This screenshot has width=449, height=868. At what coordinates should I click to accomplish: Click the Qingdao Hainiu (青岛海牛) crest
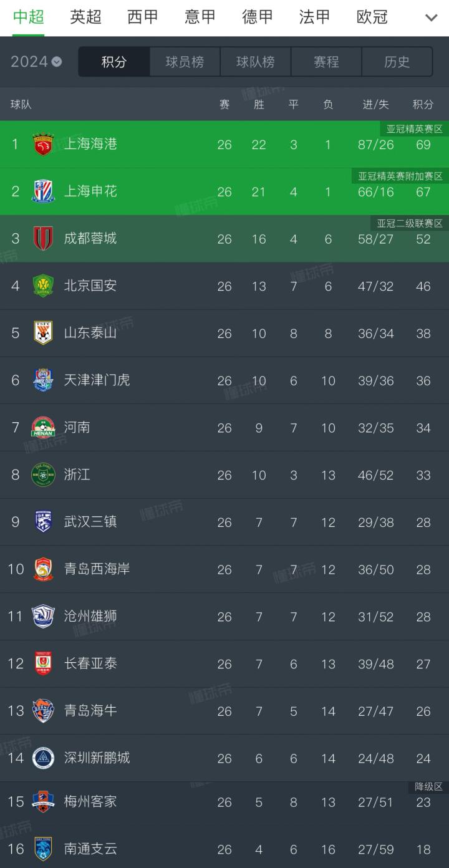(x=43, y=711)
